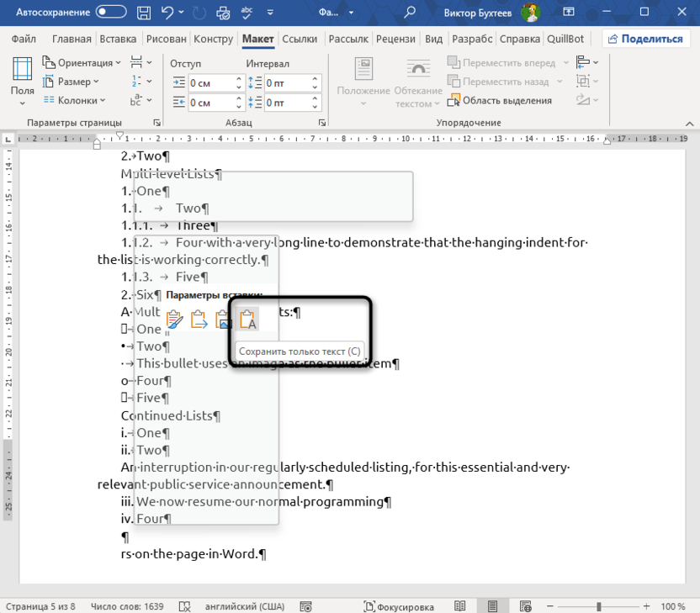Switch to the Вставка tab
This screenshot has width=700, height=613.
coord(118,40)
